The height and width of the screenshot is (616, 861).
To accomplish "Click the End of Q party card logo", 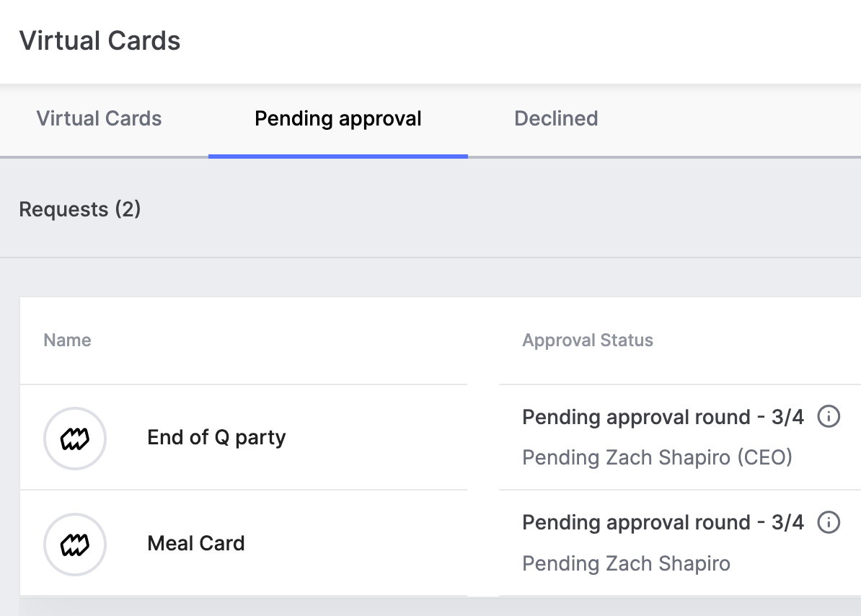I will click(x=75, y=438).
